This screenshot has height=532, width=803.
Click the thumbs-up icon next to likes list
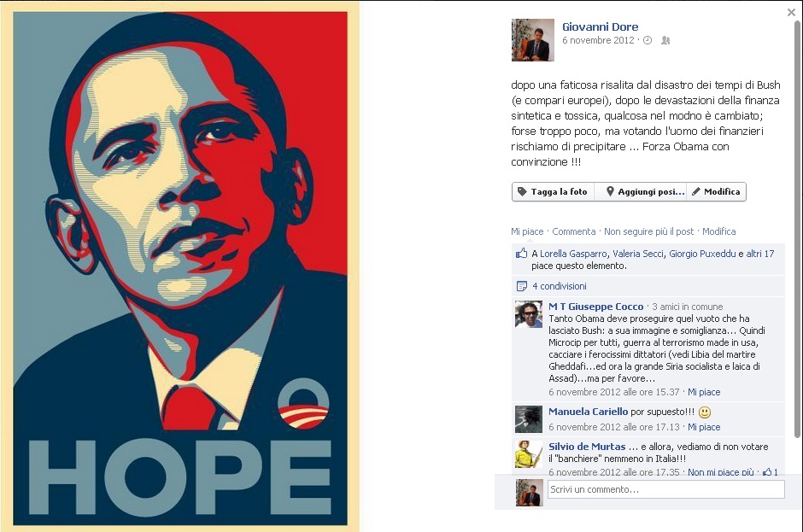point(521,253)
